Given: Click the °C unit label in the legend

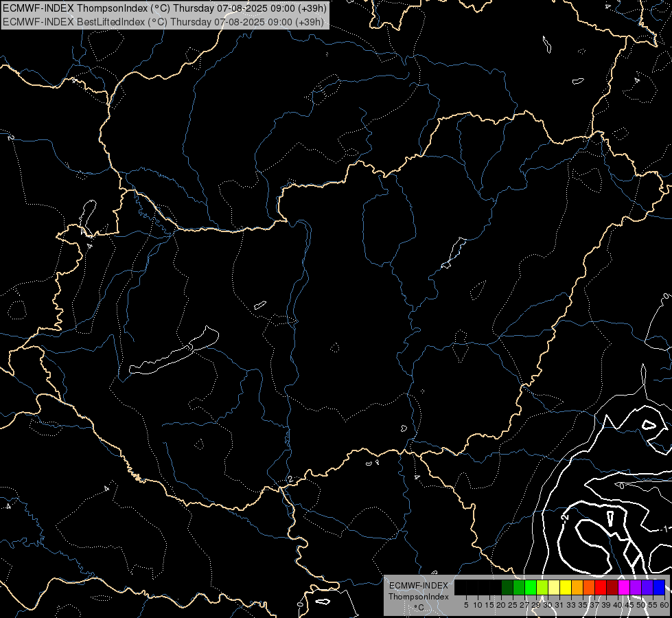Looking at the screenshot, I should pyautogui.click(x=419, y=607).
